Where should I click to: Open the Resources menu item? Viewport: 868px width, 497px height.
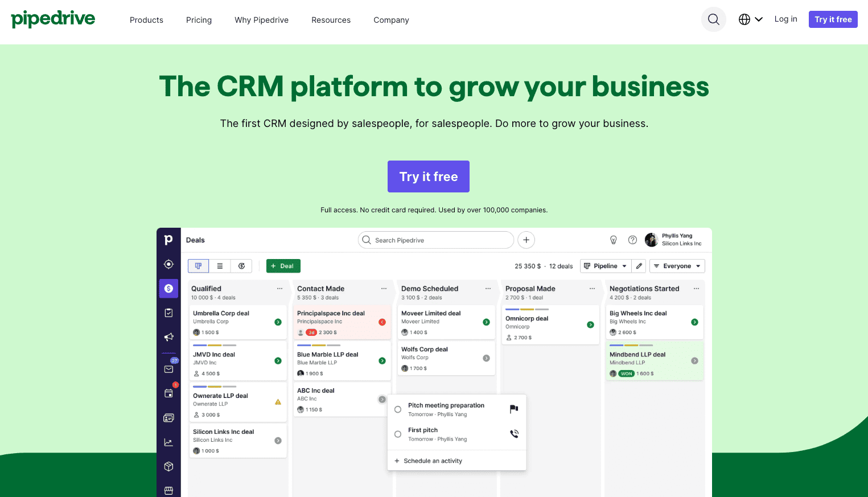click(x=331, y=20)
